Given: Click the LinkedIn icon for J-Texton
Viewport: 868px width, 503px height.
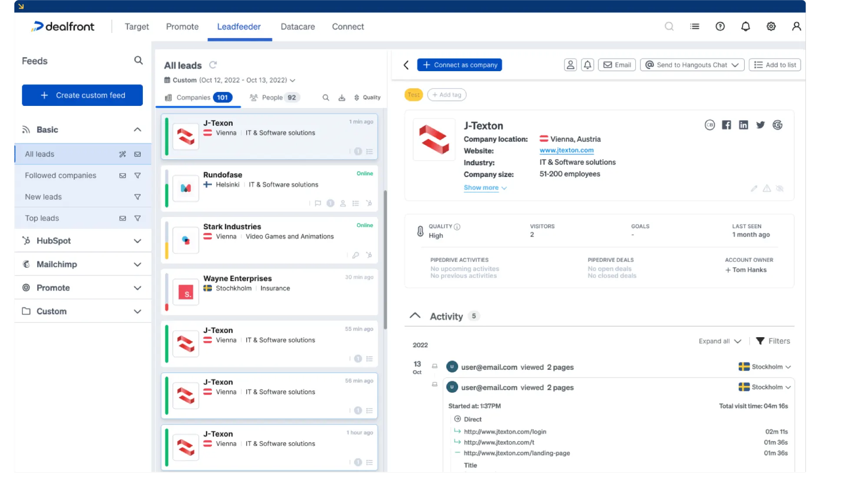Looking at the screenshot, I should click(743, 125).
